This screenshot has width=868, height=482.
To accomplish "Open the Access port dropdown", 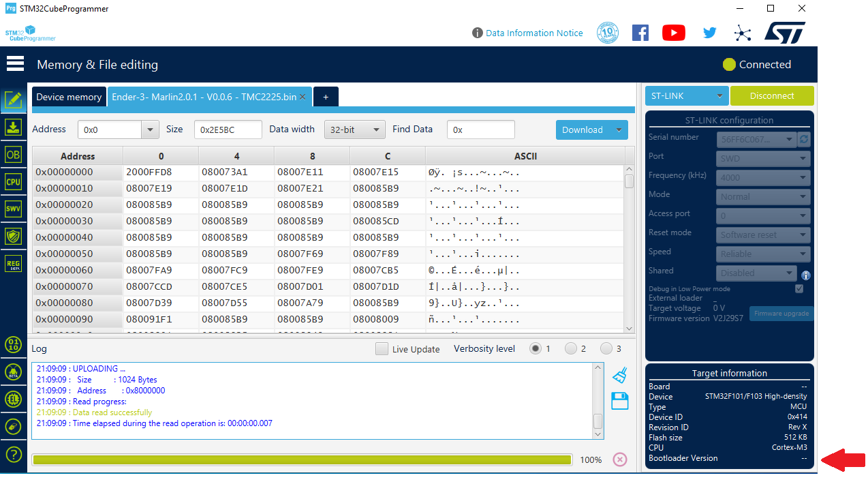I will pos(764,215).
